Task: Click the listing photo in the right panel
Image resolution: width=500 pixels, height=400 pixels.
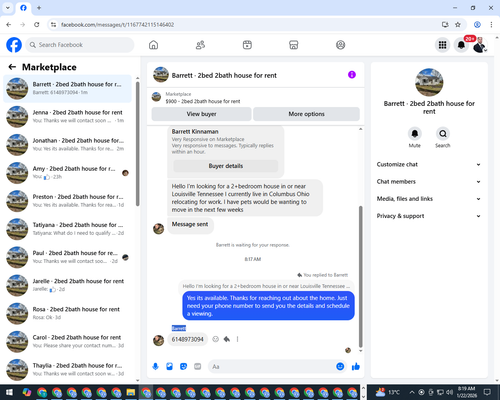Action: [x=429, y=82]
